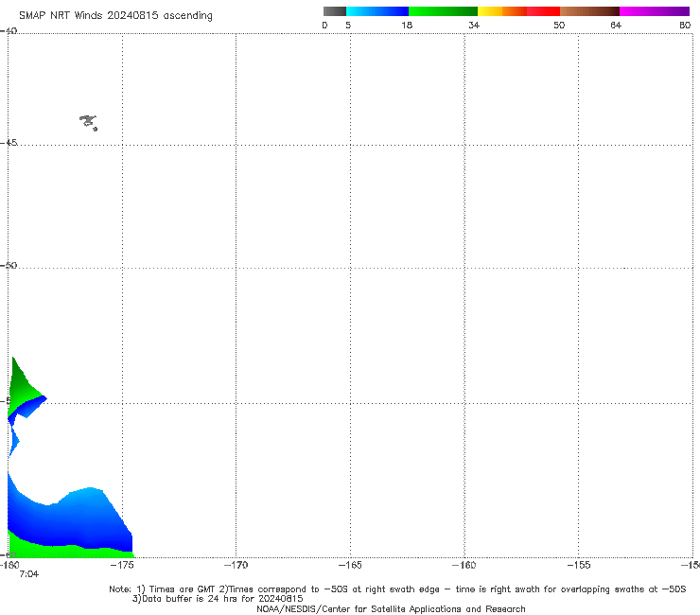
Task: Click the longitude label '-155'
Action: click(x=579, y=565)
